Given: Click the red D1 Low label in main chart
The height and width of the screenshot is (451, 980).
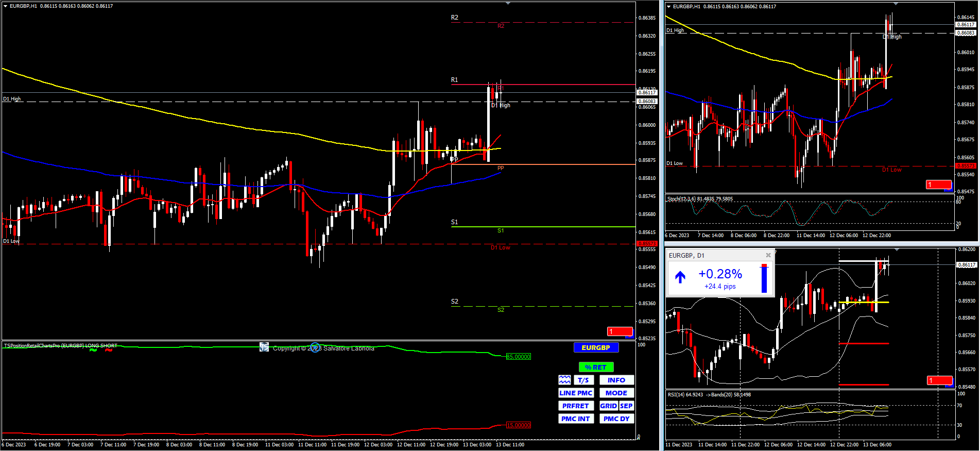Looking at the screenshot, I should 500,247.
